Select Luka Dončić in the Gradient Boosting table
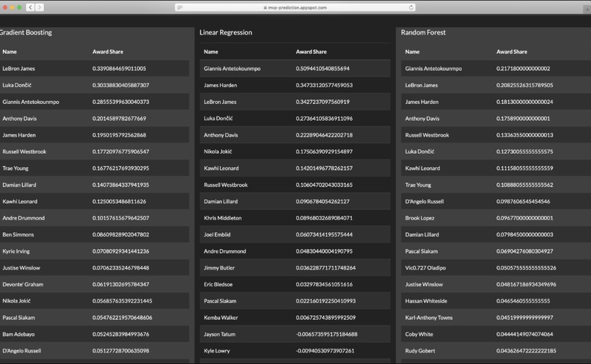The height and width of the screenshot is (364, 591). [17, 85]
